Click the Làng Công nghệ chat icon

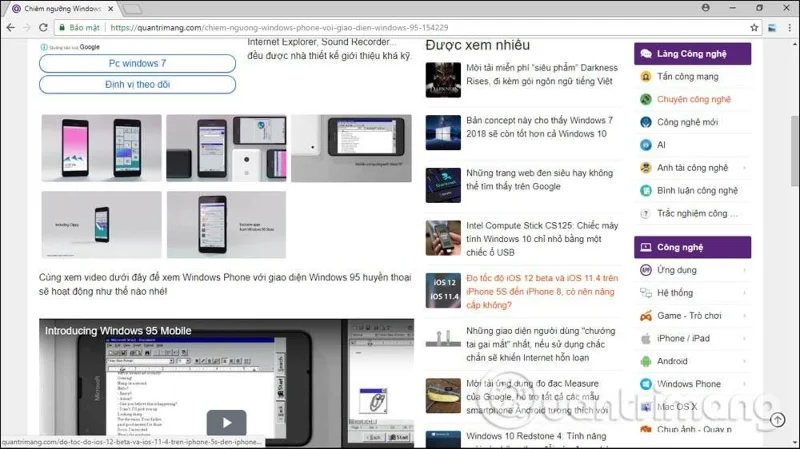click(x=646, y=54)
